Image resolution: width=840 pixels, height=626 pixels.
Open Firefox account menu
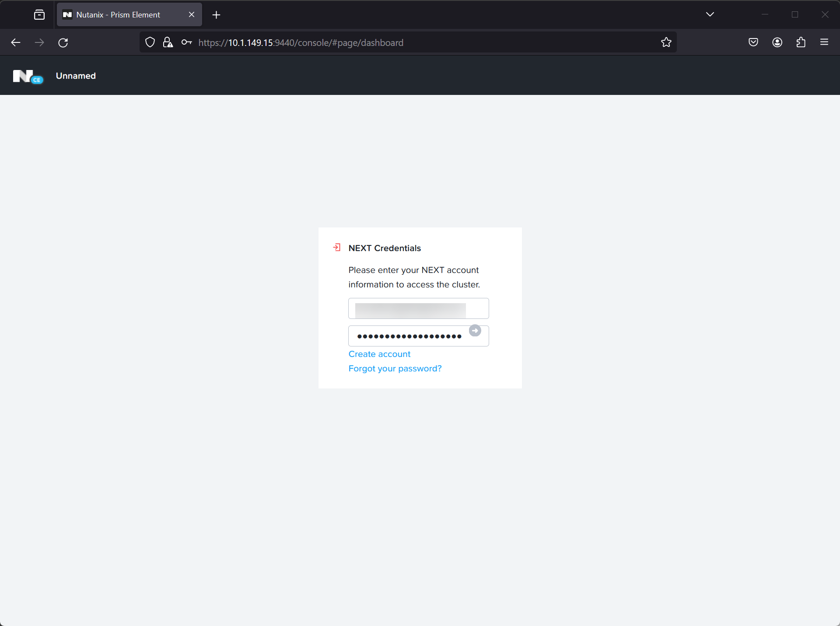[x=777, y=42]
